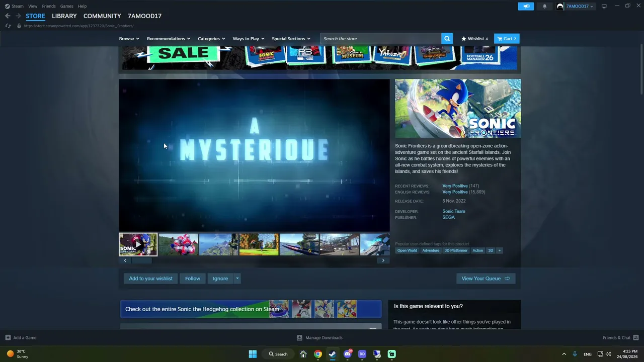Screen dimensions: 644x362
Task: Click the volume icon in system tray
Action: (608, 354)
